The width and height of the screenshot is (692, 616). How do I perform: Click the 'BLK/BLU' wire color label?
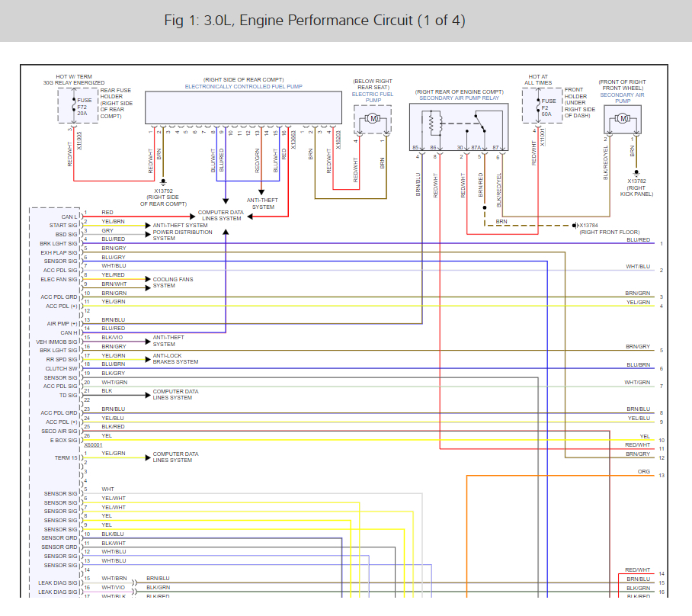(113, 534)
